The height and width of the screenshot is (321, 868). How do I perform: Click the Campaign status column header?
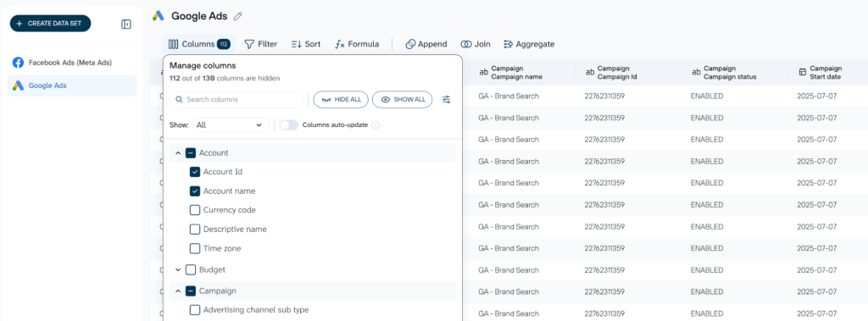[735, 73]
